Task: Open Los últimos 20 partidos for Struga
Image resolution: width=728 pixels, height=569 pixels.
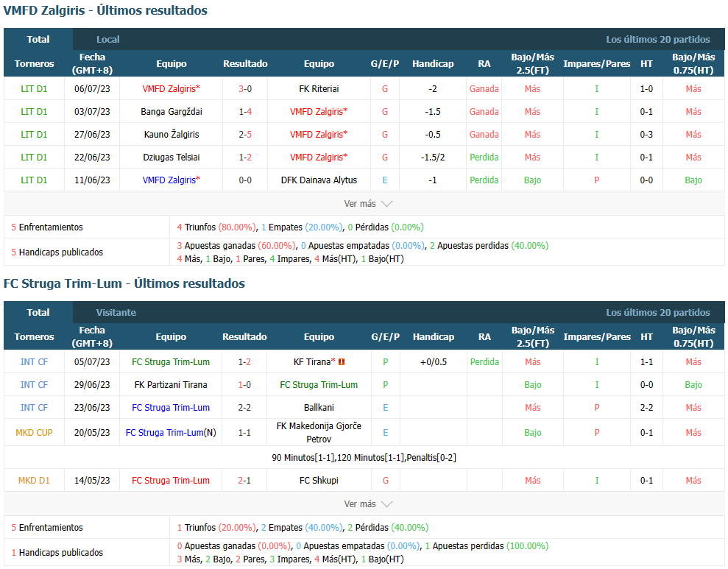Action: (x=658, y=312)
